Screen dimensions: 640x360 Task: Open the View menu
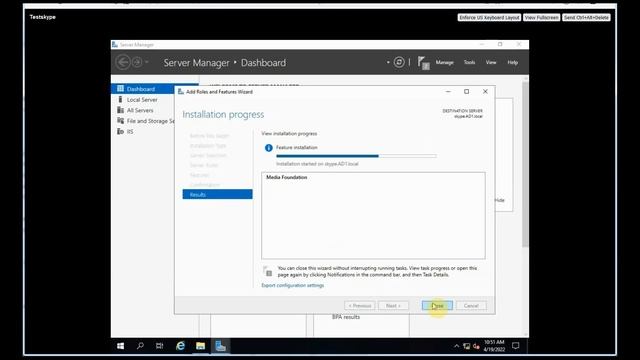[491, 62]
